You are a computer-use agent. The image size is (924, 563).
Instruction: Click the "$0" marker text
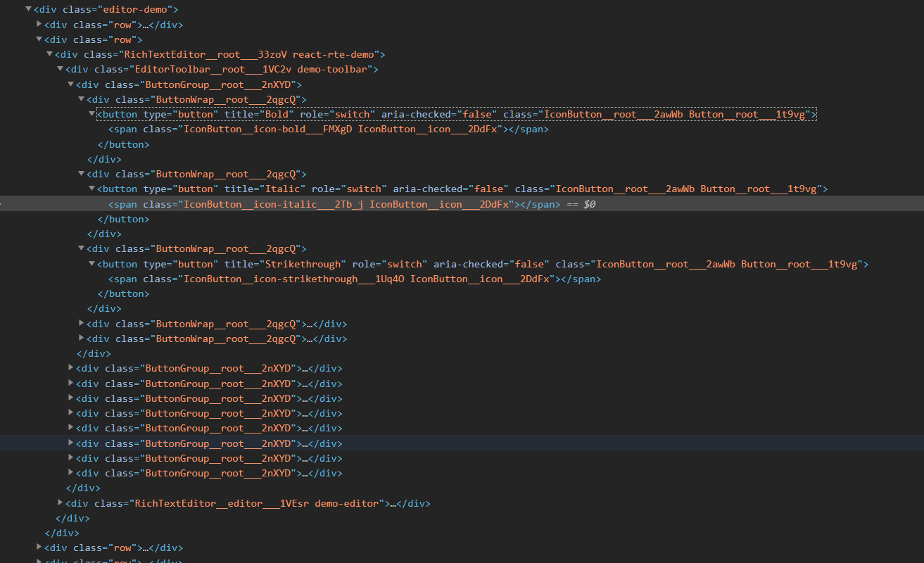coord(590,204)
